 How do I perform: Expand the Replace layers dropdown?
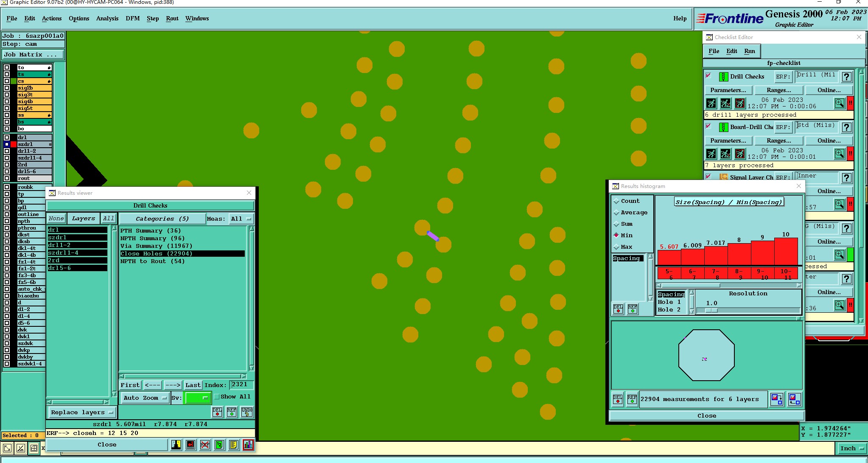pos(81,412)
